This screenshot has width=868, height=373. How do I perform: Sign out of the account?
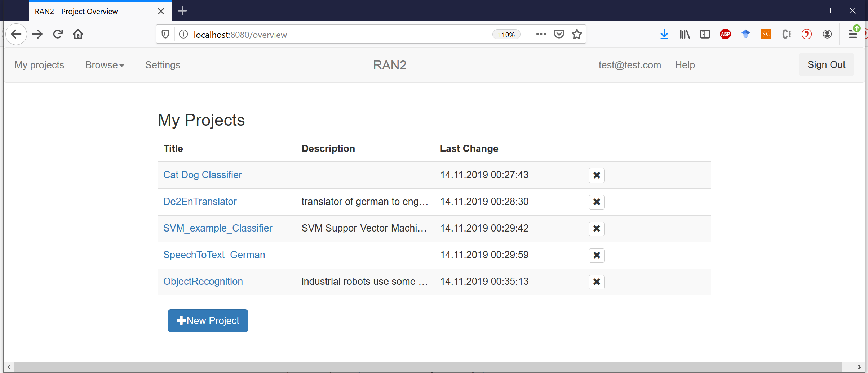pos(826,64)
